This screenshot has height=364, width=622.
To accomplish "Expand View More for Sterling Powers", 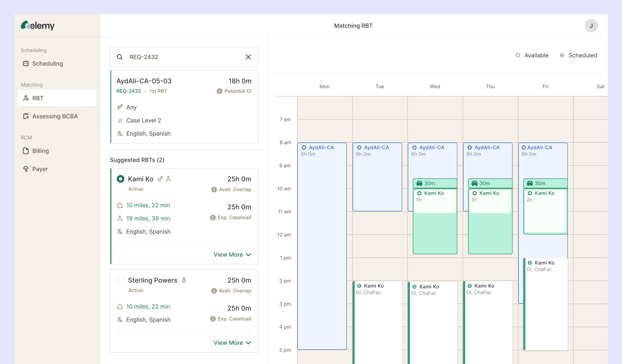I will click(x=232, y=342).
